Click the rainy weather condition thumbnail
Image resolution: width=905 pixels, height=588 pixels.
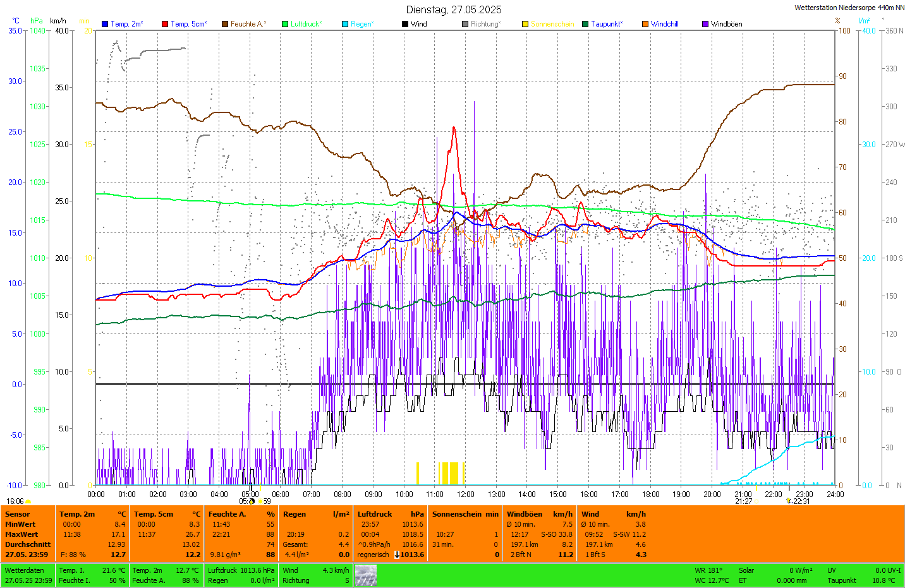(365, 575)
